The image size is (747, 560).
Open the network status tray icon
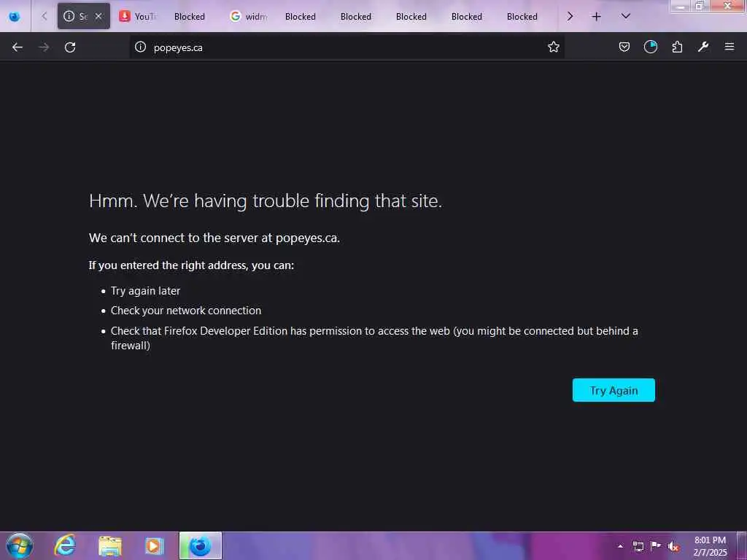pyautogui.click(x=638, y=546)
